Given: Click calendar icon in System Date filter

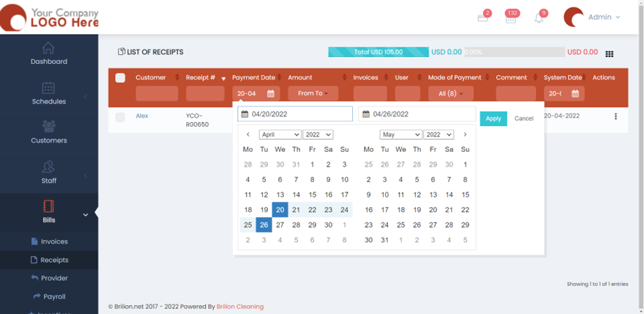Looking at the screenshot, I should [575, 93].
